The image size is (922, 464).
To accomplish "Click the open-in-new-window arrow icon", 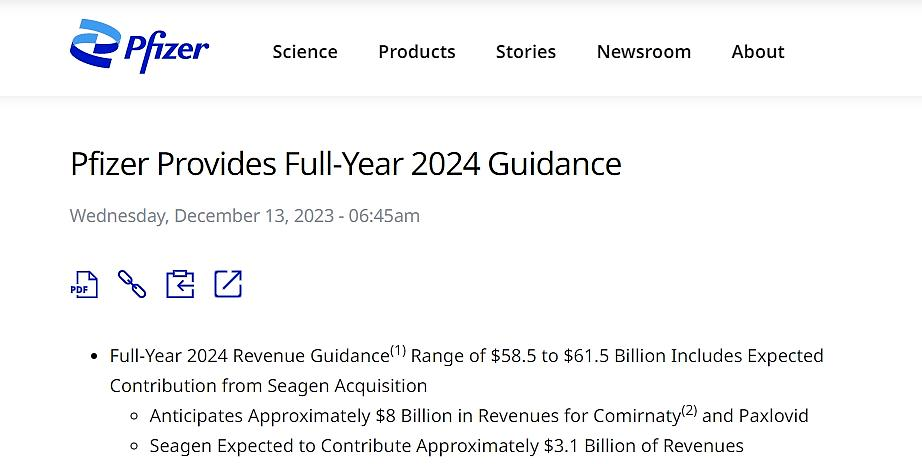I will pos(228,284).
